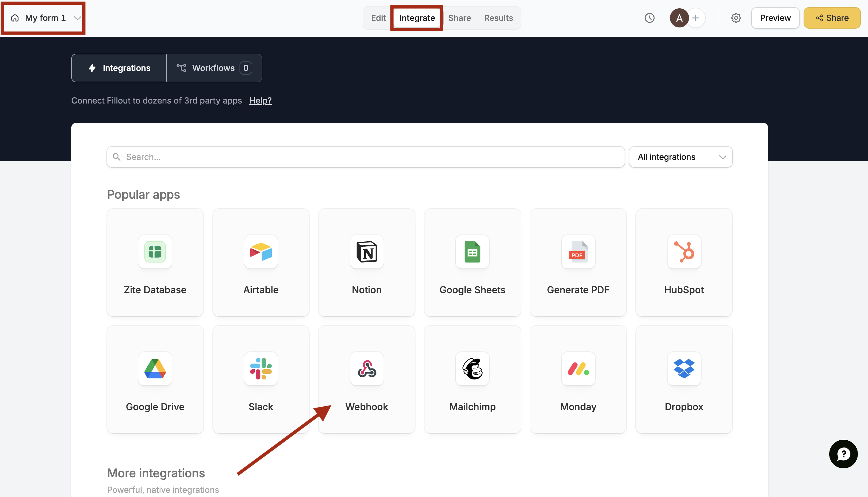
Task: Expand the My form 1 dropdown
Action: [x=78, y=18]
